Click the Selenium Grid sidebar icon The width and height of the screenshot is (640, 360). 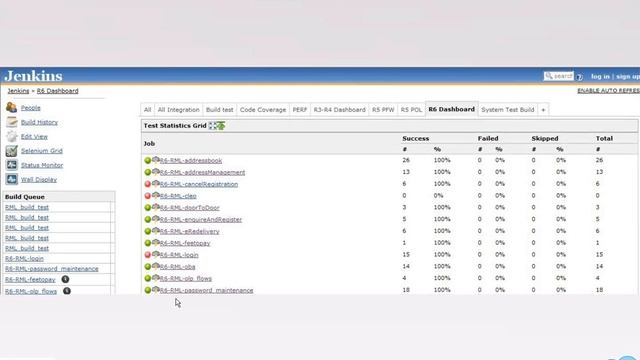click(x=11, y=151)
